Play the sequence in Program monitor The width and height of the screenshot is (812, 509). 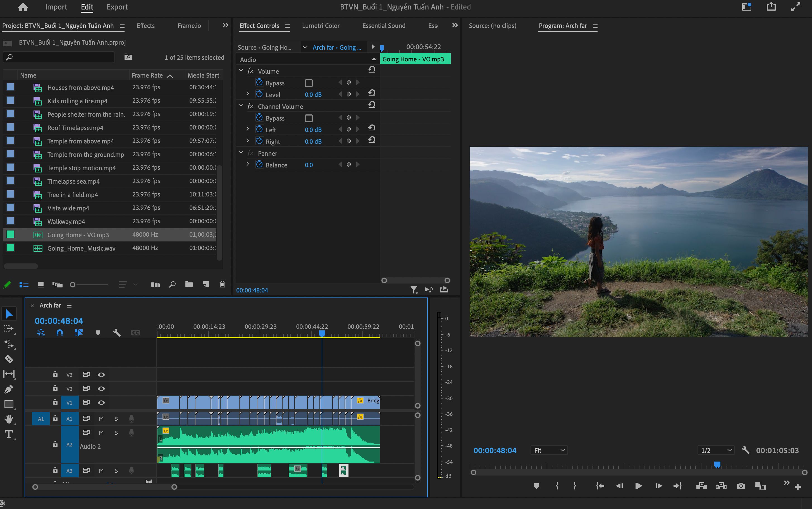(x=638, y=486)
